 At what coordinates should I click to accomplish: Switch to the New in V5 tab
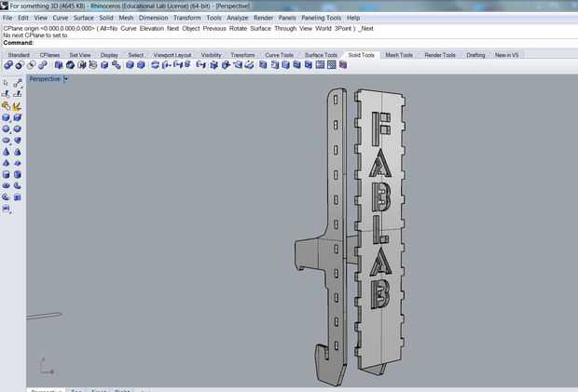(507, 55)
